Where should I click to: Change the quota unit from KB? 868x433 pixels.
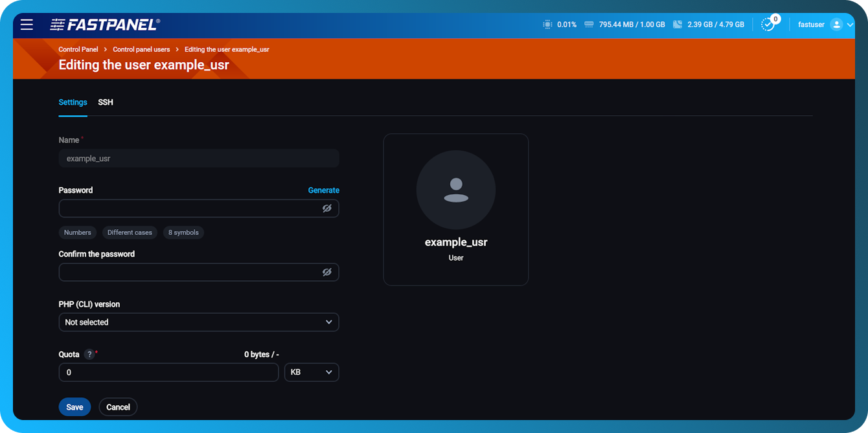(x=311, y=372)
